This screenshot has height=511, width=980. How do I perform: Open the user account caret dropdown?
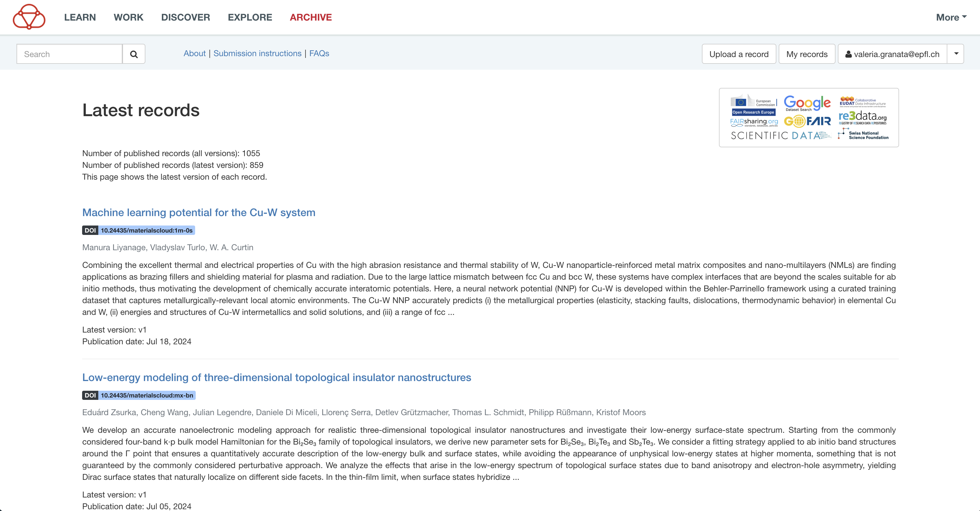(956, 54)
